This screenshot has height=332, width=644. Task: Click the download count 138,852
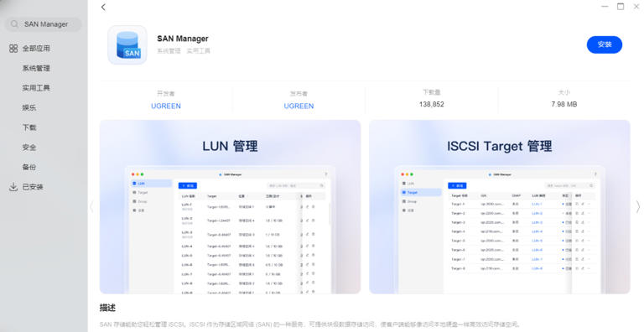tap(431, 104)
